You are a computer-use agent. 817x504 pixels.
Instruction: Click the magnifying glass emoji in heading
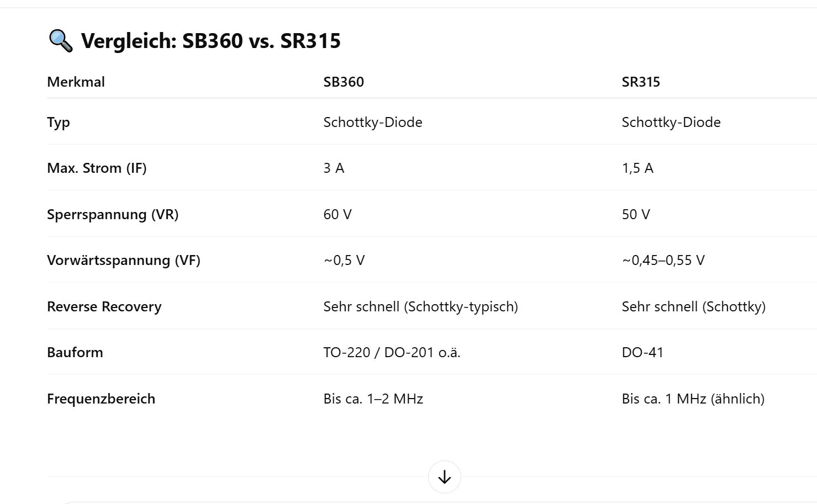(60, 41)
